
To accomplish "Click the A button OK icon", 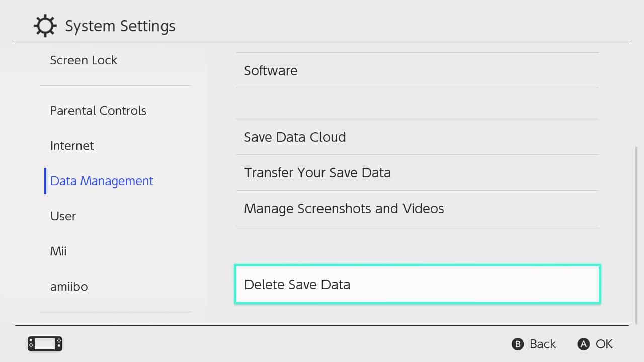I will [583, 344].
